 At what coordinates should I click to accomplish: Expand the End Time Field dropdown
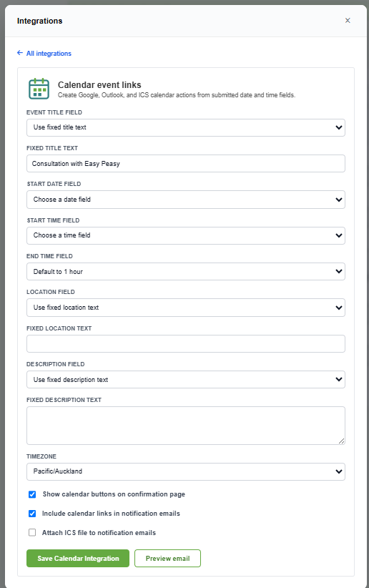tap(186, 272)
